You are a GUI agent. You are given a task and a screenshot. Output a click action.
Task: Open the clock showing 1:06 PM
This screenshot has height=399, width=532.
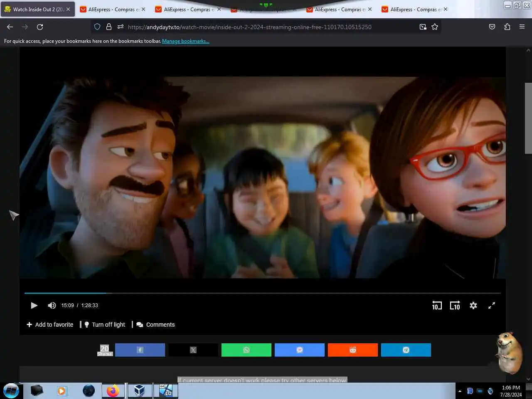pyautogui.click(x=511, y=391)
